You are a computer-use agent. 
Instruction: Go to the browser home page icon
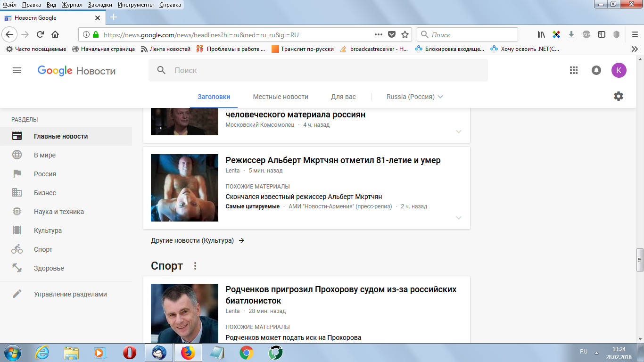point(55,34)
